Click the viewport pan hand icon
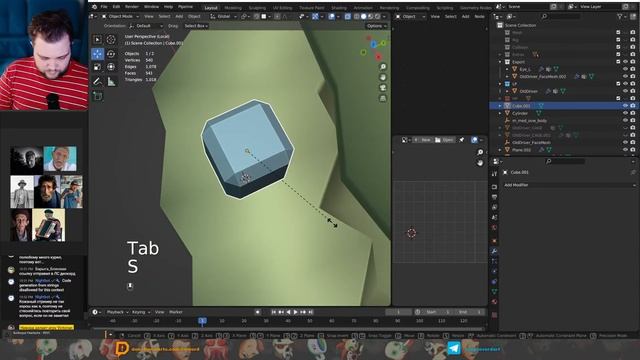This screenshot has width=640, height=360. [x=383, y=77]
